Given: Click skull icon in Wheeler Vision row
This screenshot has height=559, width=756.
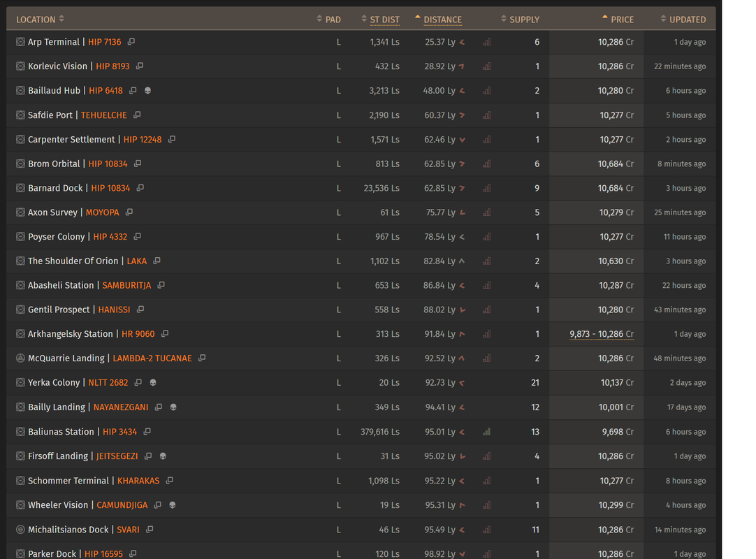Looking at the screenshot, I should [x=173, y=505].
